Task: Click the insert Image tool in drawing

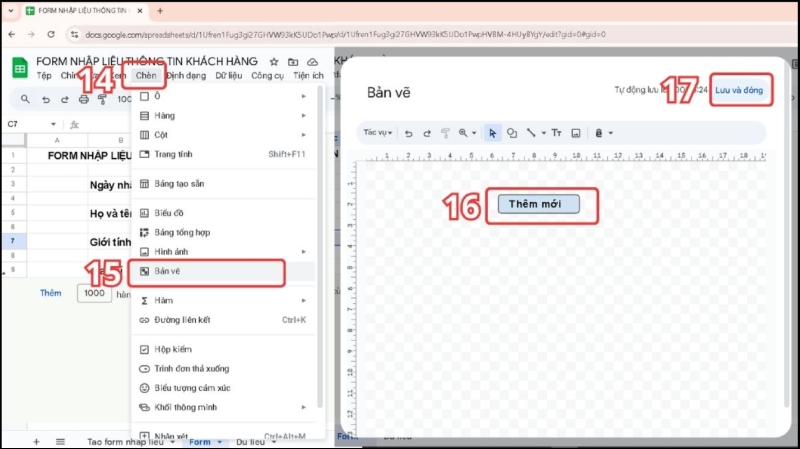Action: tap(576, 133)
